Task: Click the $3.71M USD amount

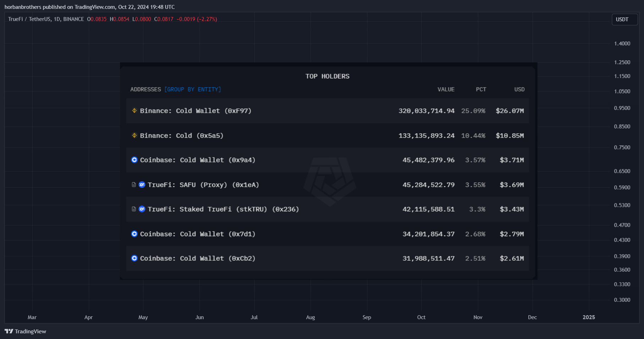Action: pos(512,160)
